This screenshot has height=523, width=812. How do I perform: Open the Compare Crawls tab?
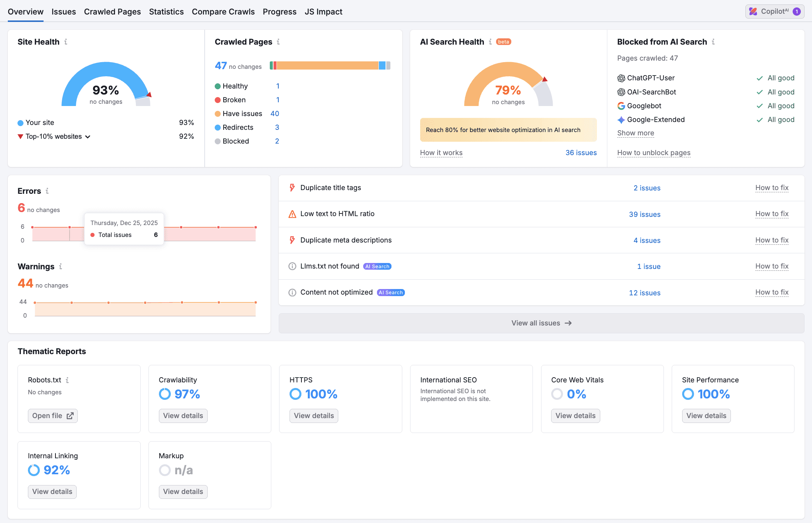[223, 12]
